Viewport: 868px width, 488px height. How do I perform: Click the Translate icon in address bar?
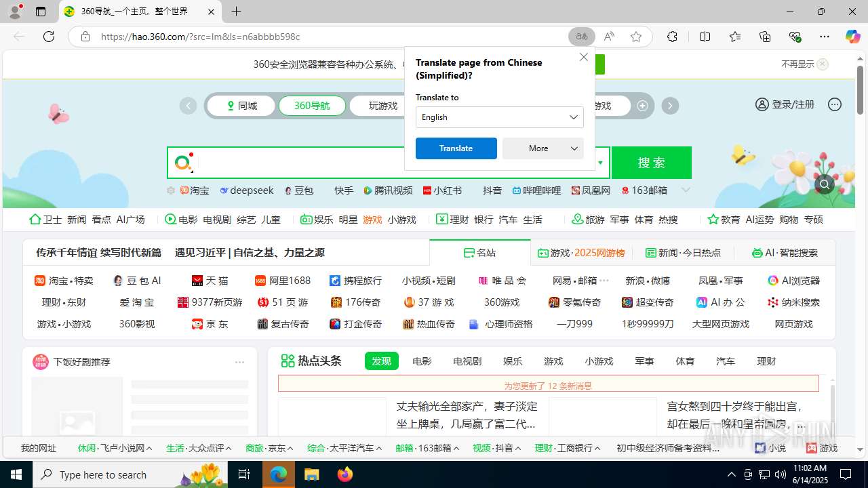tap(582, 37)
